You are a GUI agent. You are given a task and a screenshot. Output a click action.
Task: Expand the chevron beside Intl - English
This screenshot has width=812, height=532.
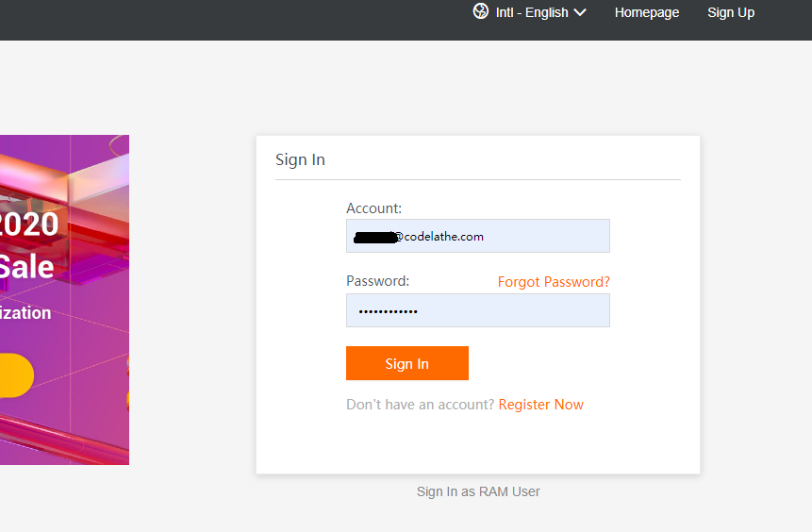click(x=579, y=12)
